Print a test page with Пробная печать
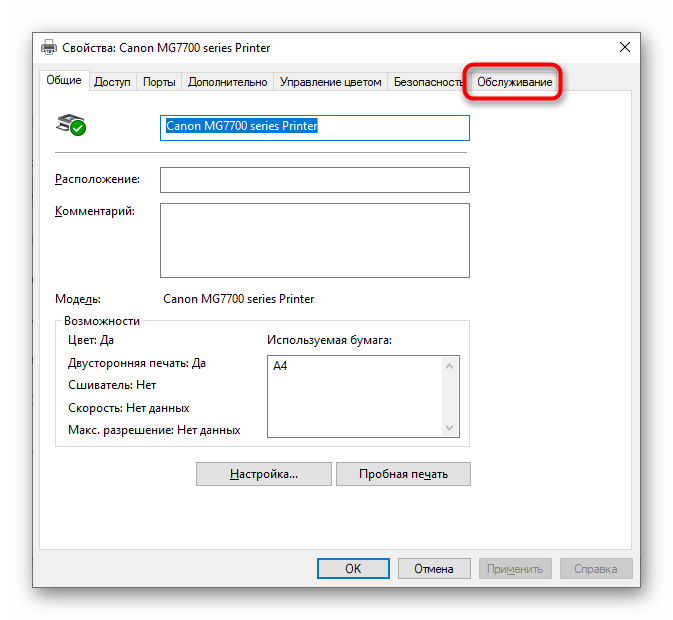Viewport: 673px width, 620px height. pyautogui.click(x=403, y=474)
